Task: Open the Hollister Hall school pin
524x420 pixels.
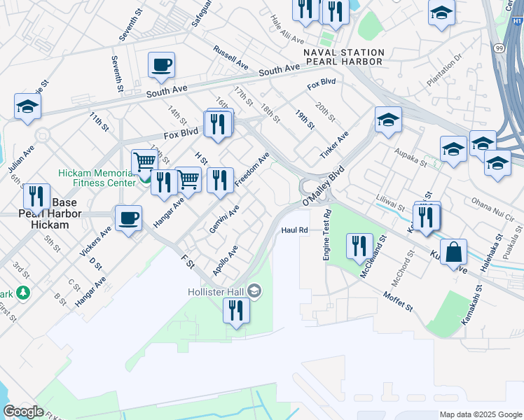Action: pyautogui.click(x=255, y=291)
